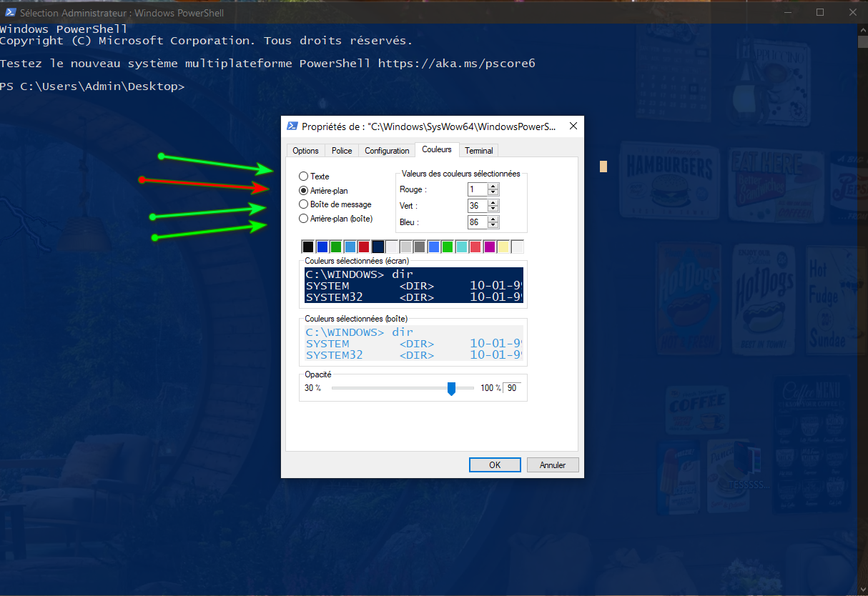Click the Opacité slider handle
The width and height of the screenshot is (868, 596).
[451, 388]
